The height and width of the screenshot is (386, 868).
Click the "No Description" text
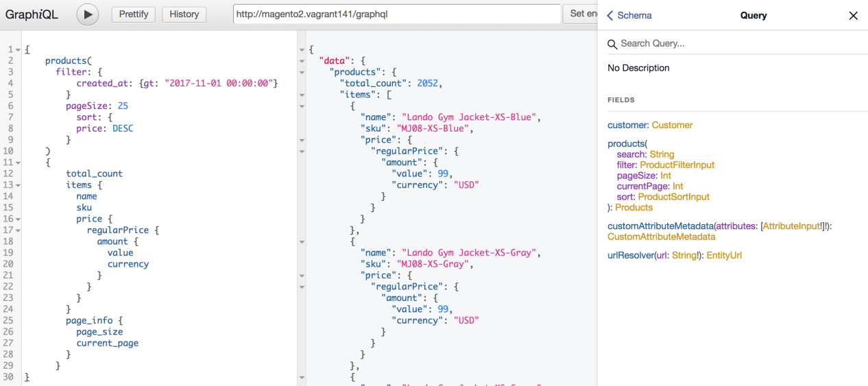point(638,68)
